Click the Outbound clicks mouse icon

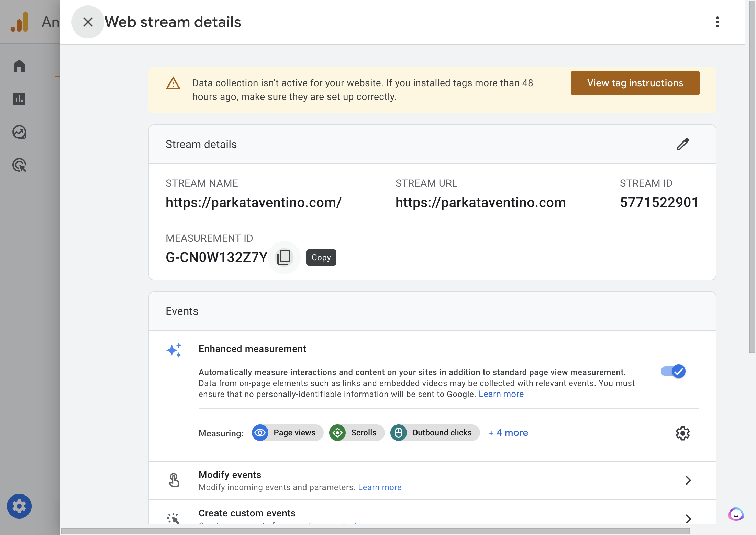point(399,433)
